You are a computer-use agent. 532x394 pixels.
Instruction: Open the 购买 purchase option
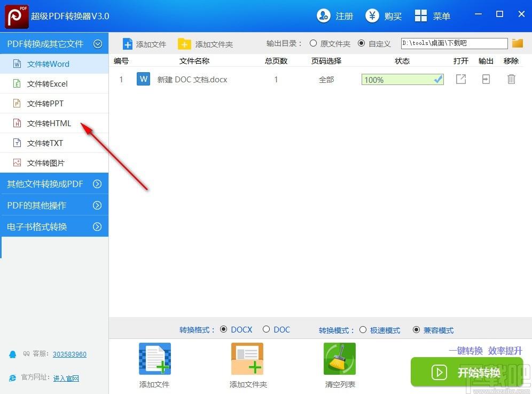pos(384,16)
